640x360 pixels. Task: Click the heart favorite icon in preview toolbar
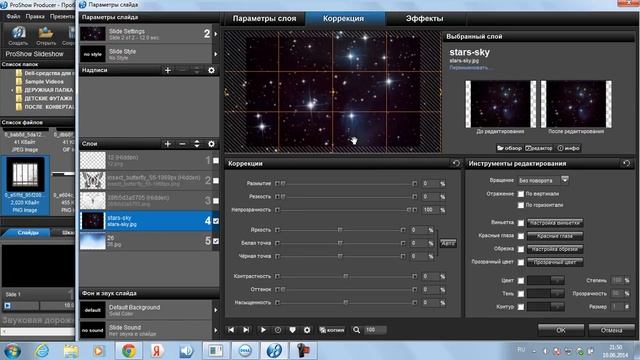coord(292,330)
